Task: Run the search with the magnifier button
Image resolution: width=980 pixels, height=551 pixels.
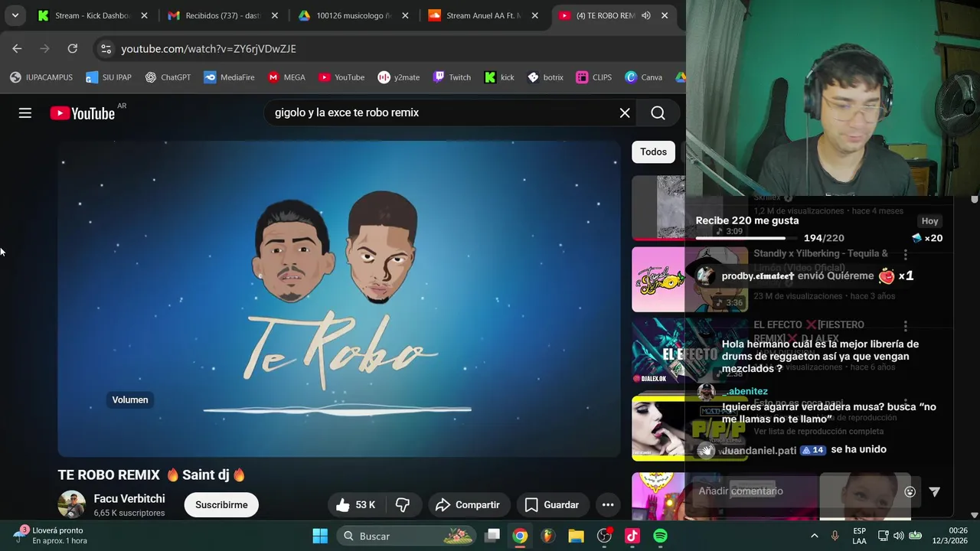Action: pos(658,113)
